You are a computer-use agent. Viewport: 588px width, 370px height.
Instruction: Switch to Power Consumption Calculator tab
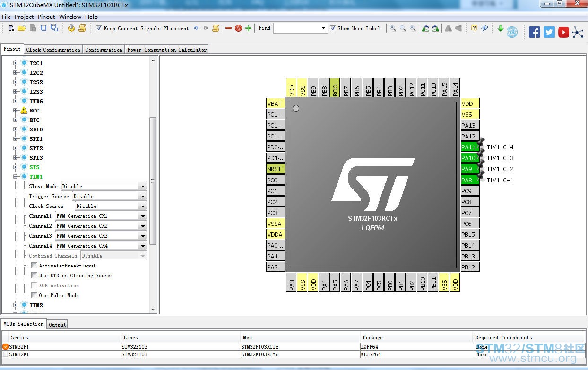pyautogui.click(x=167, y=50)
